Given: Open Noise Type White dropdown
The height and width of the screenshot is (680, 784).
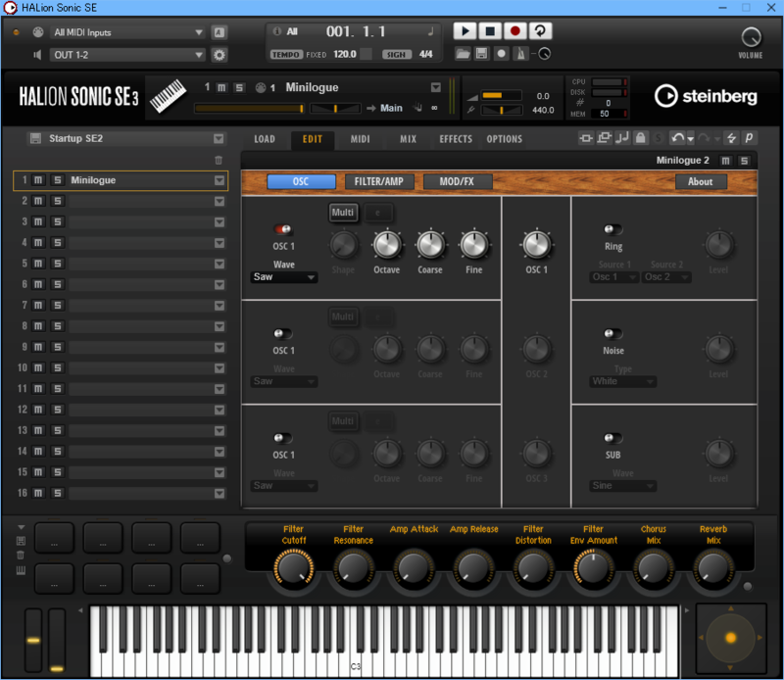Looking at the screenshot, I should (x=622, y=381).
